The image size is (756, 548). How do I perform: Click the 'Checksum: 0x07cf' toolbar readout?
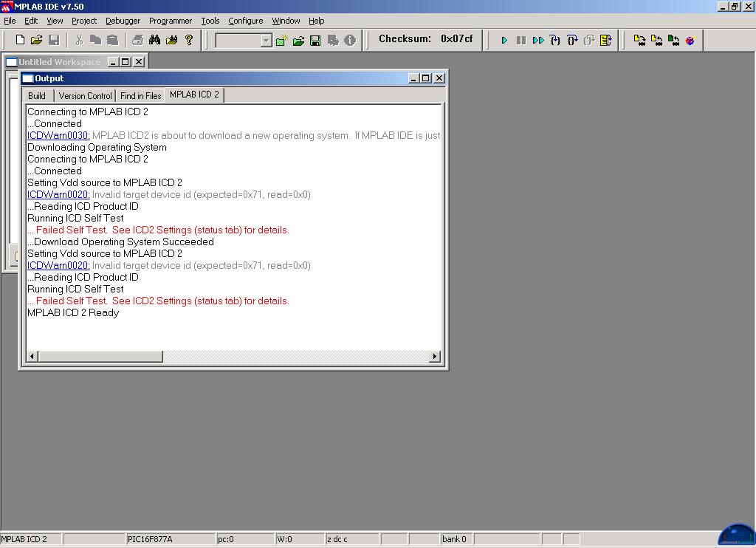tap(426, 38)
